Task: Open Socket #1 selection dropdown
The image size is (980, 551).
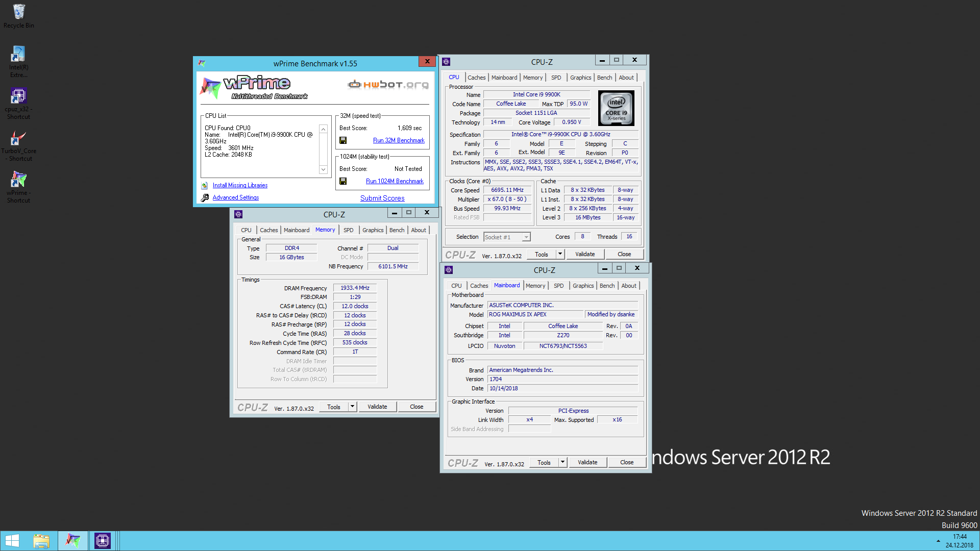Action: click(x=526, y=237)
